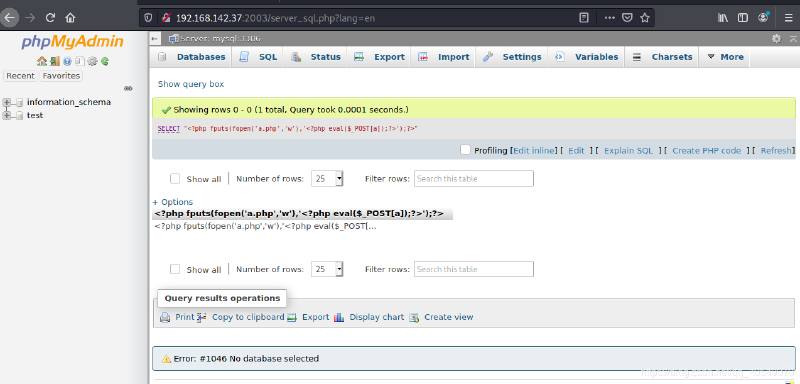Reload the navigation panel green icon
This screenshot has height=384, width=800.
[x=105, y=61]
